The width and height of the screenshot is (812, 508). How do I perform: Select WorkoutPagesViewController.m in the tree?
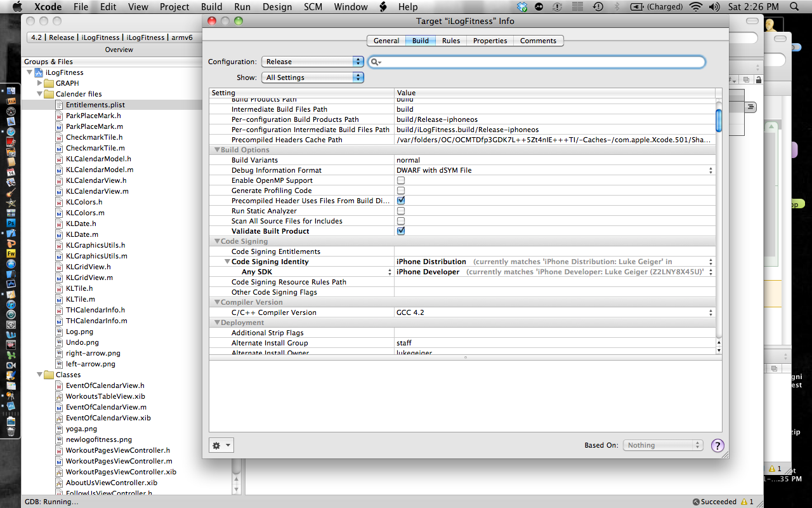(x=119, y=461)
